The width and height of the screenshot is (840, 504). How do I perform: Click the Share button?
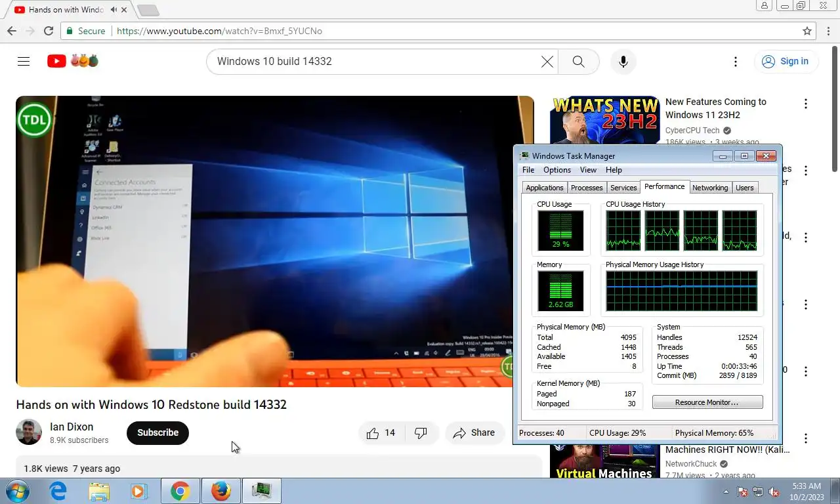[x=474, y=432]
